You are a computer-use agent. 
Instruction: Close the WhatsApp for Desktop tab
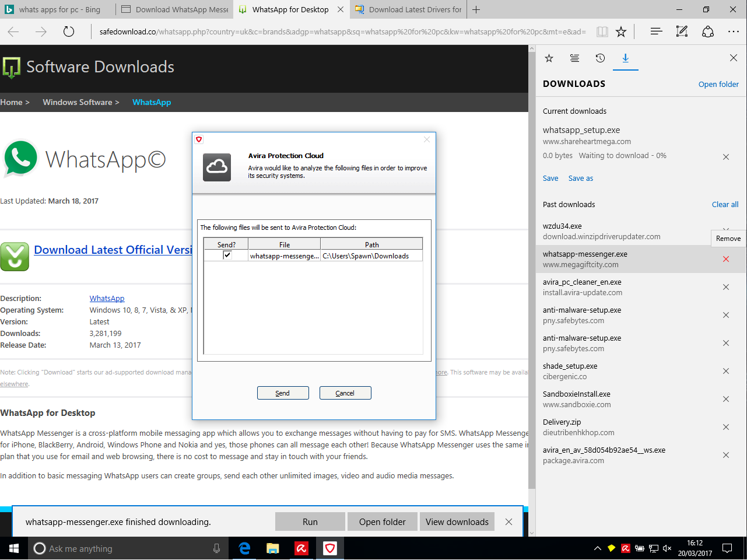[341, 9]
